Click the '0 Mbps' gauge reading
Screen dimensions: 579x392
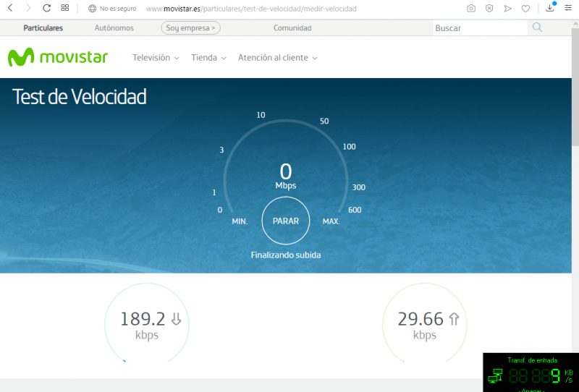pyautogui.click(x=286, y=176)
